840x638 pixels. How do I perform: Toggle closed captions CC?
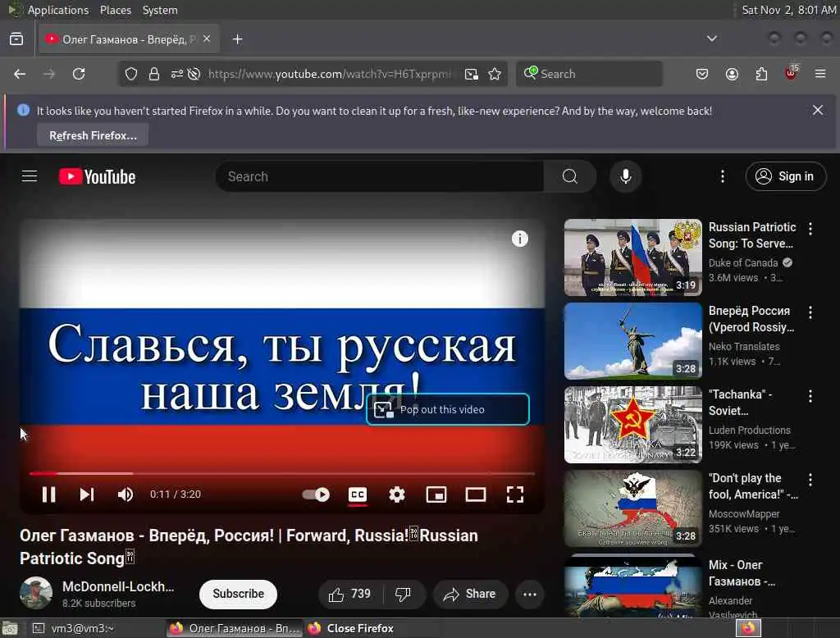point(358,494)
